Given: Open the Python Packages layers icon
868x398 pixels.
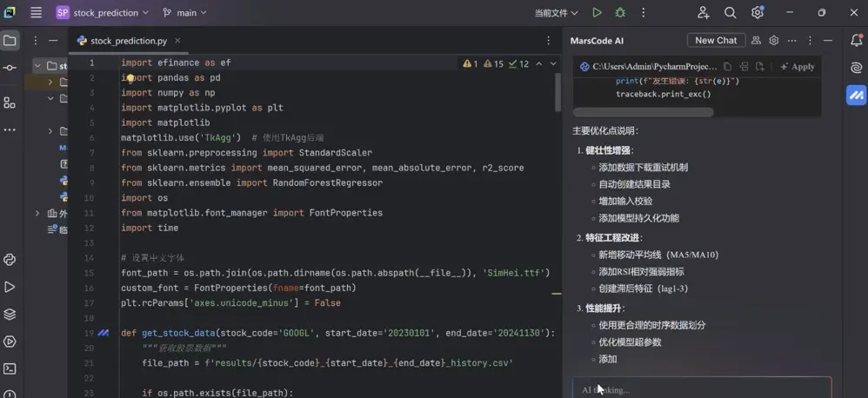Looking at the screenshot, I should click(10, 314).
